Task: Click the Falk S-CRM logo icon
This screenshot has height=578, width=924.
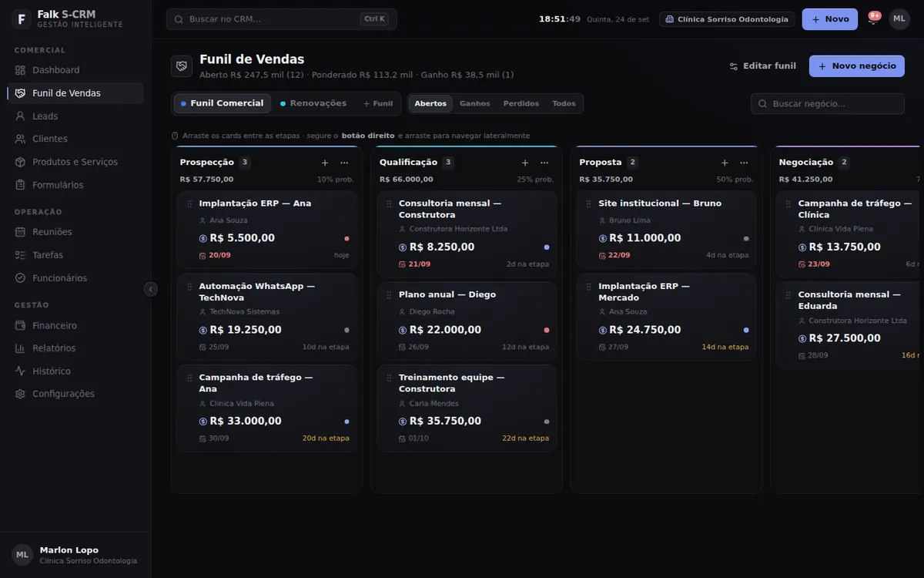Action: [22, 19]
